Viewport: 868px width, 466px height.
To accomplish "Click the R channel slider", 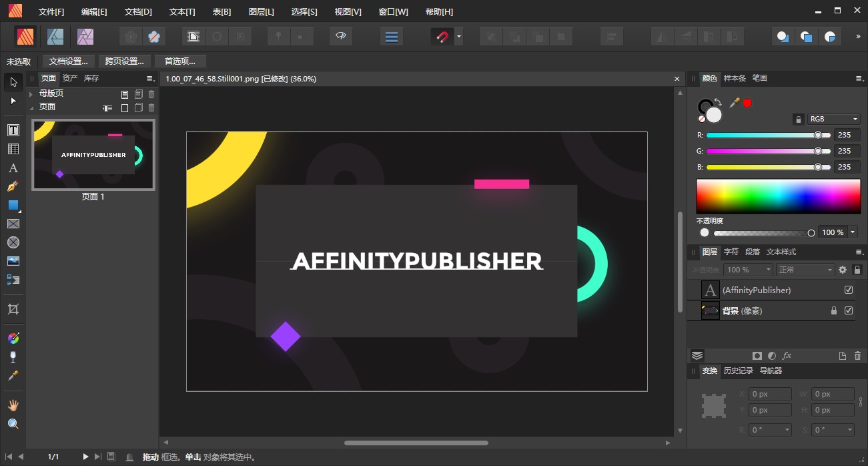I will click(x=768, y=135).
